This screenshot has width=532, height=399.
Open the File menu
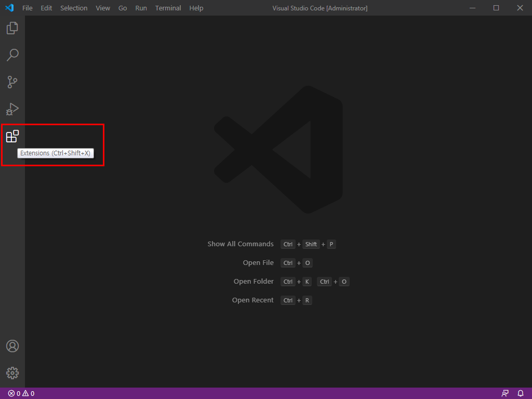[28, 8]
